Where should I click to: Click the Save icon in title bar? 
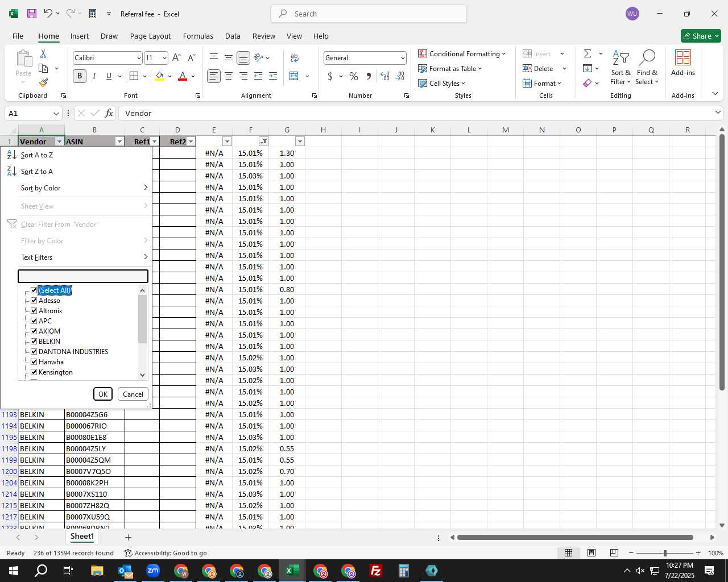[x=32, y=14]
